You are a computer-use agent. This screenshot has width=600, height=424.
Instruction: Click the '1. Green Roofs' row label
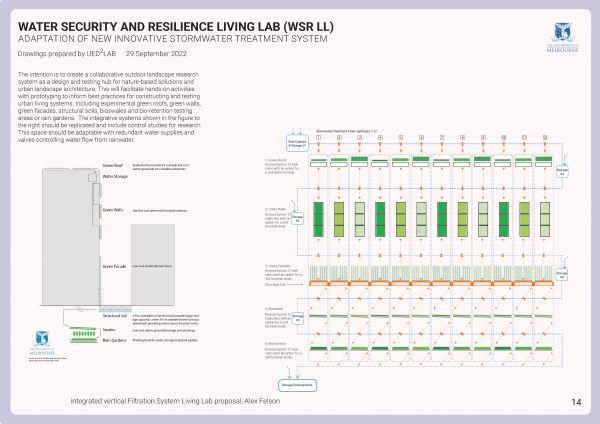pyautogui.click(x=276, y=160)
